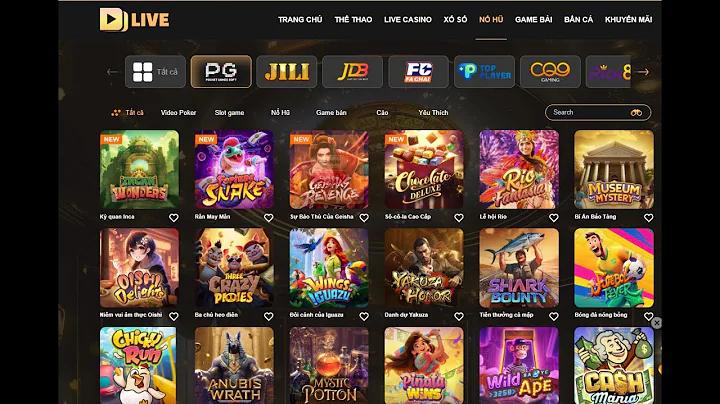
Task: Choose the JILI provider logo
Action: tap(287, 72)
